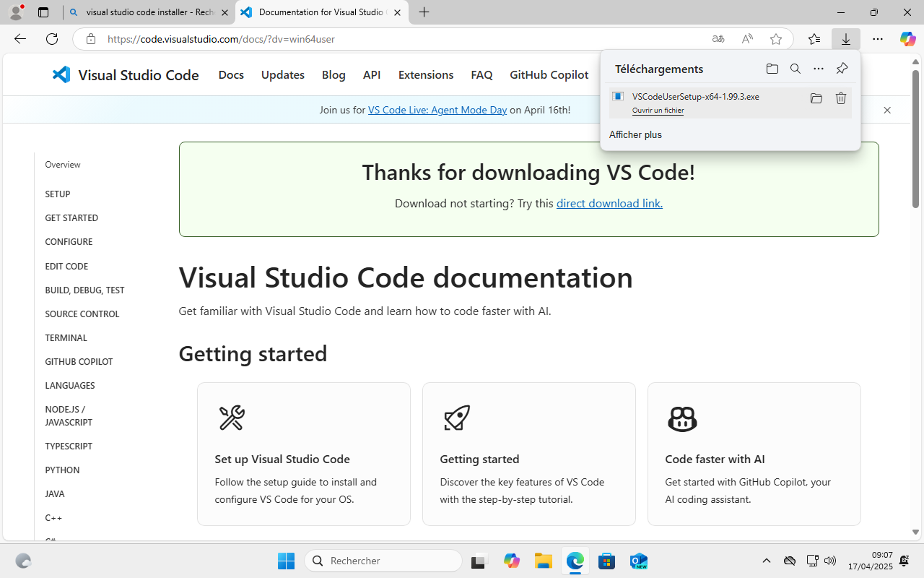Screen dimensions: 924x578
Task: Click Ouvrir un fichier link
Action: [x=658, y=111]
